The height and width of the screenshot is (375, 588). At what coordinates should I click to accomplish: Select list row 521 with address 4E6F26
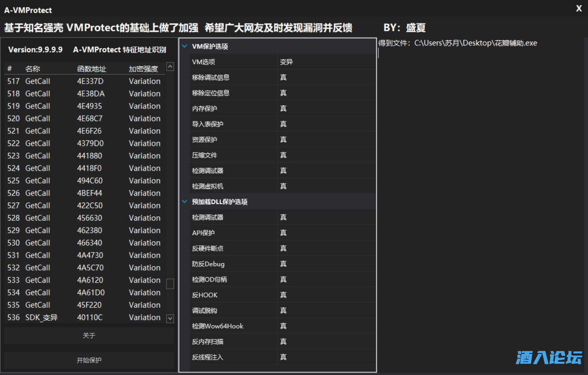85,131
